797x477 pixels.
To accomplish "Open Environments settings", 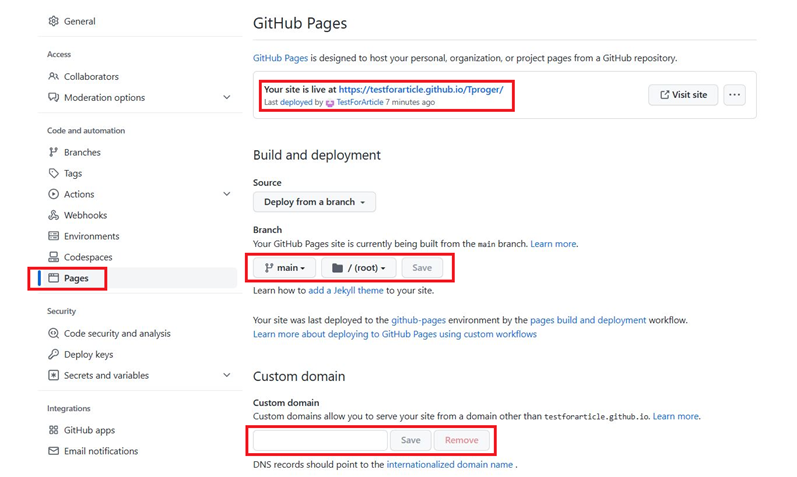I will click(x=91, y=236).
